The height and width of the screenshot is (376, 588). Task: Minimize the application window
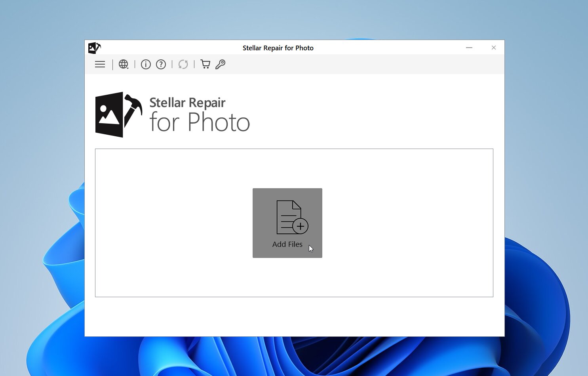pos(469,48)
